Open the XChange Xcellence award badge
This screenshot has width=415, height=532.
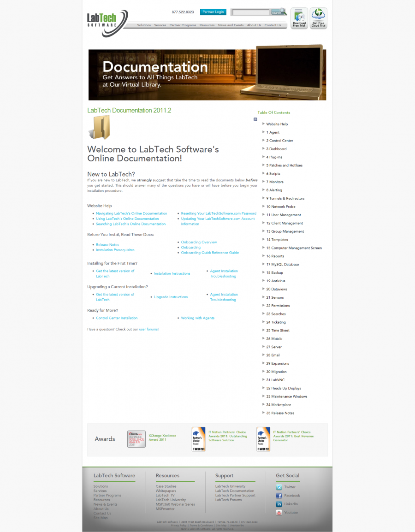pyautogui.click(x=136, y=439)
